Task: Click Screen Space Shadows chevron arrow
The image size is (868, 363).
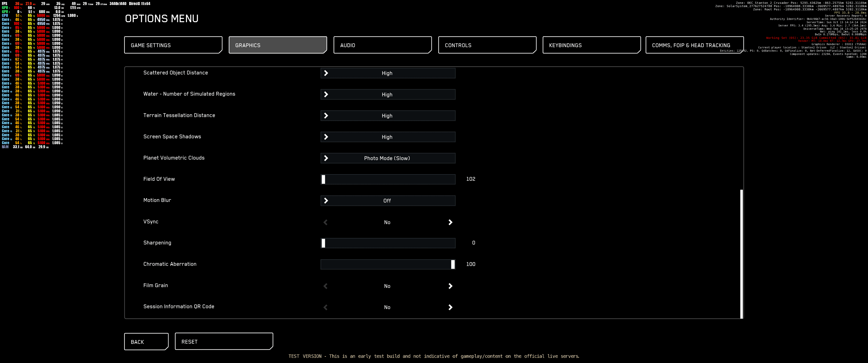Action: pyautogui.click(x=326, y=137)
